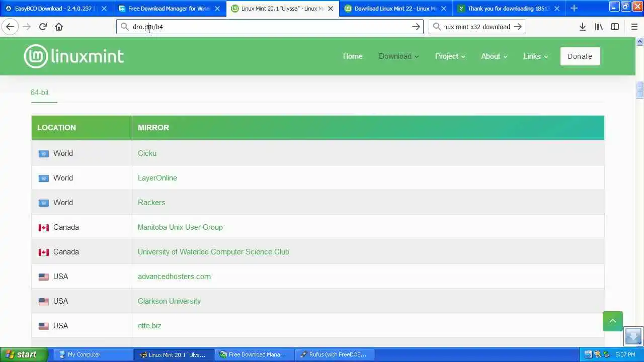Open the ette.biz mirror link
Screen dimensions: 644x362
(x=149, y=326)
